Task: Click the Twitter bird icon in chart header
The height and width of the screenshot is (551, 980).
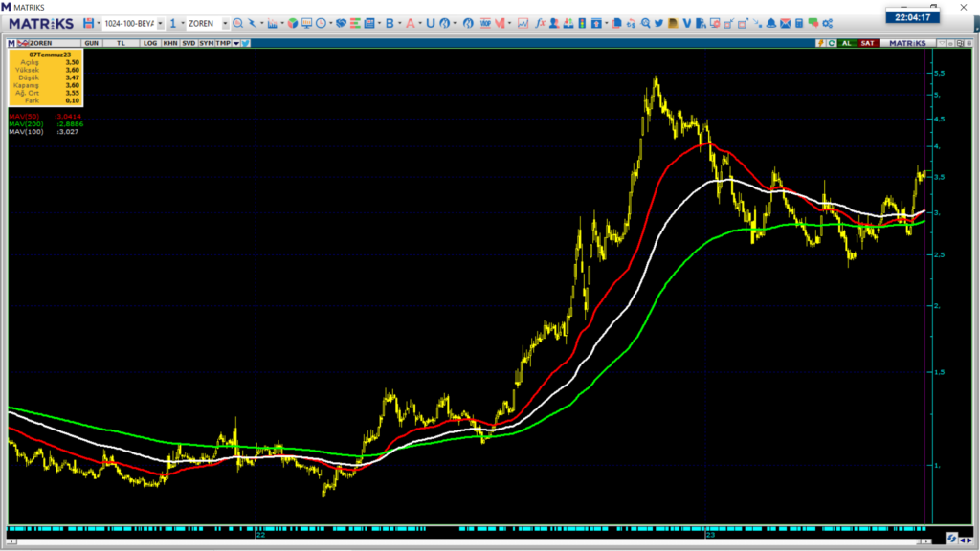Action: pos(246,43)
